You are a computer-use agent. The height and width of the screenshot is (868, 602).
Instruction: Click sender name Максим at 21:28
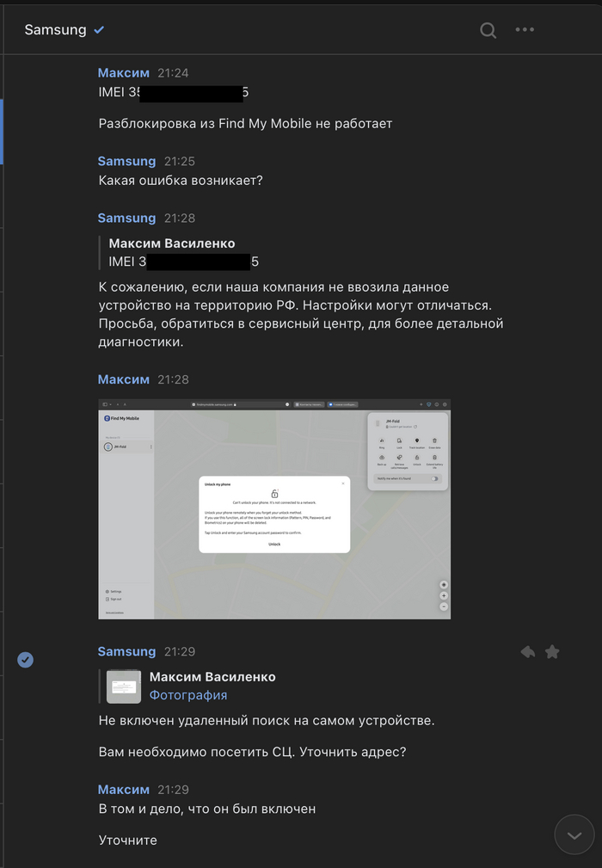click(x=123, y=379)
